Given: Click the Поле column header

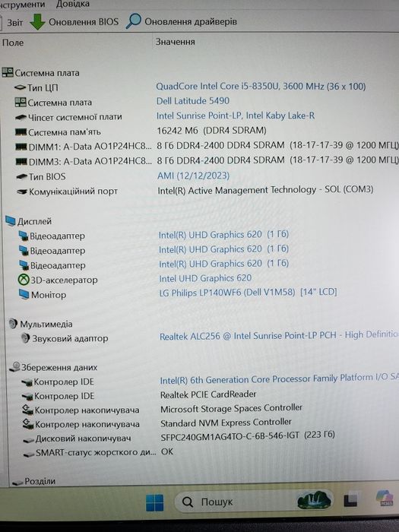Looking at the screenshot, I should click(x=13, y=43).
